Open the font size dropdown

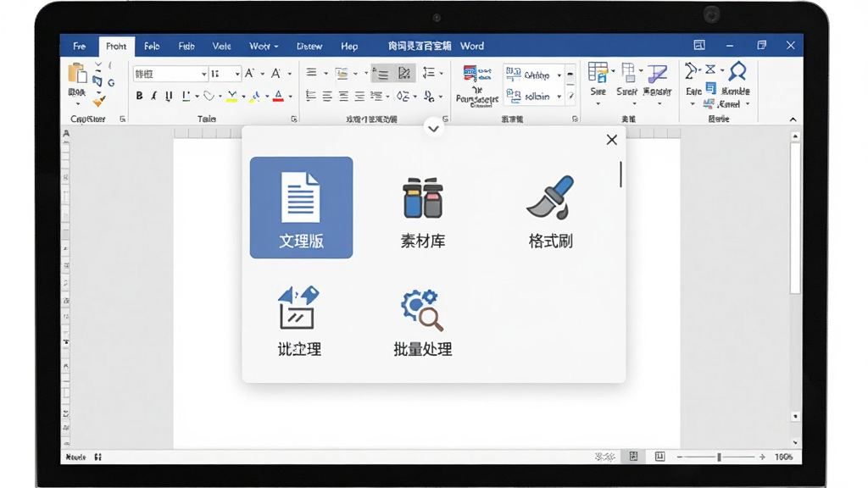pos(237,74)
